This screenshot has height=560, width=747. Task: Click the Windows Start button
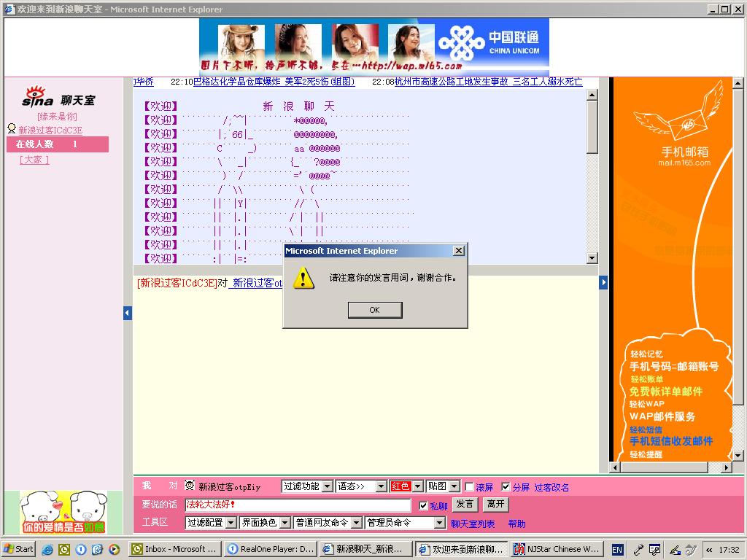point(19,549)
